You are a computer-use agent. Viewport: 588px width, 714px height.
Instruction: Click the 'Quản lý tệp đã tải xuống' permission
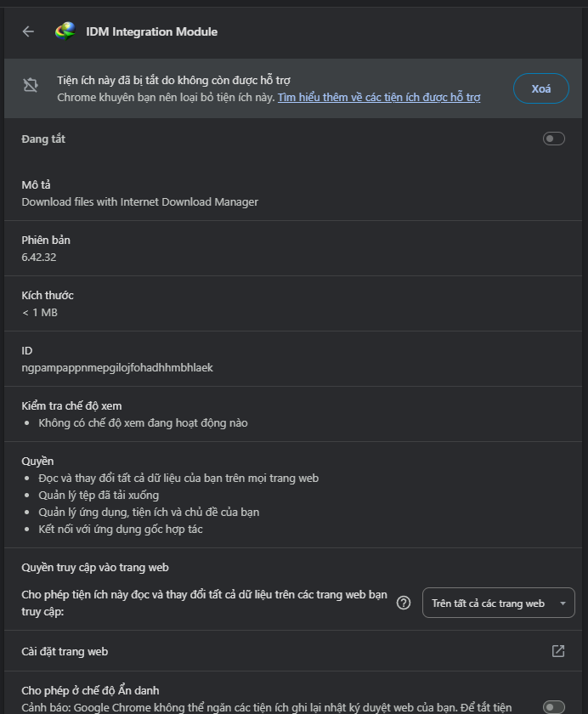[99, 495]
